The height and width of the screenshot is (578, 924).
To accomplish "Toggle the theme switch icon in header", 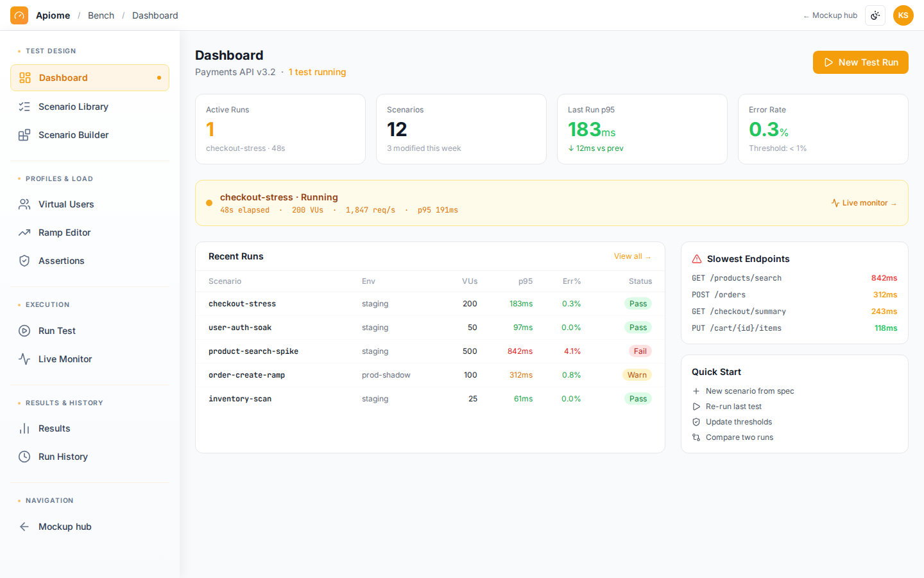I will point(875,15).
